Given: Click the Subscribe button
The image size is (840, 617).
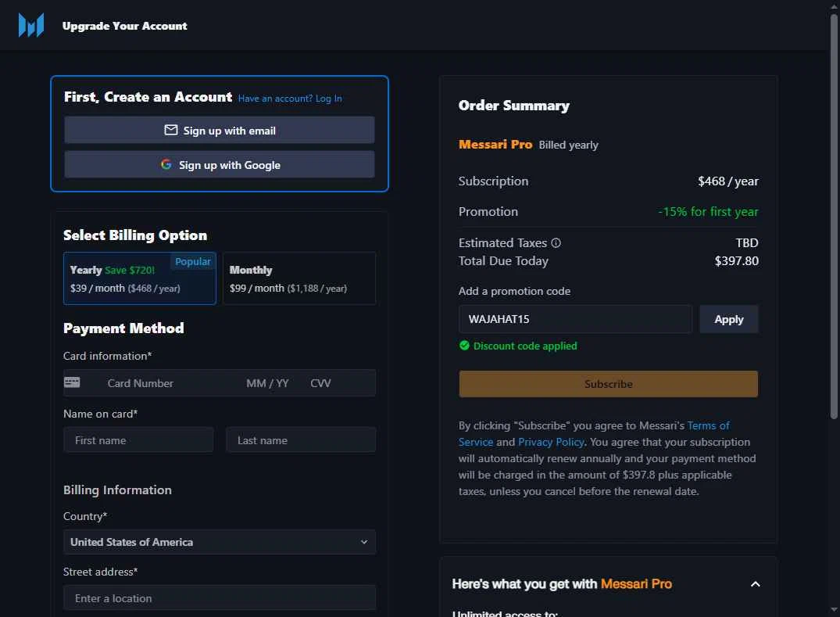Looking at the screenshot, I should click(609, 384).
